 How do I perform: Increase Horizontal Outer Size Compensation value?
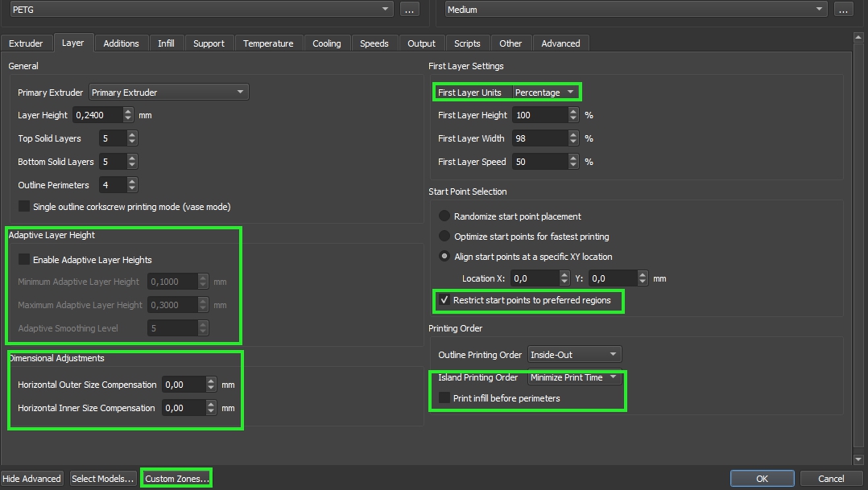211,381
